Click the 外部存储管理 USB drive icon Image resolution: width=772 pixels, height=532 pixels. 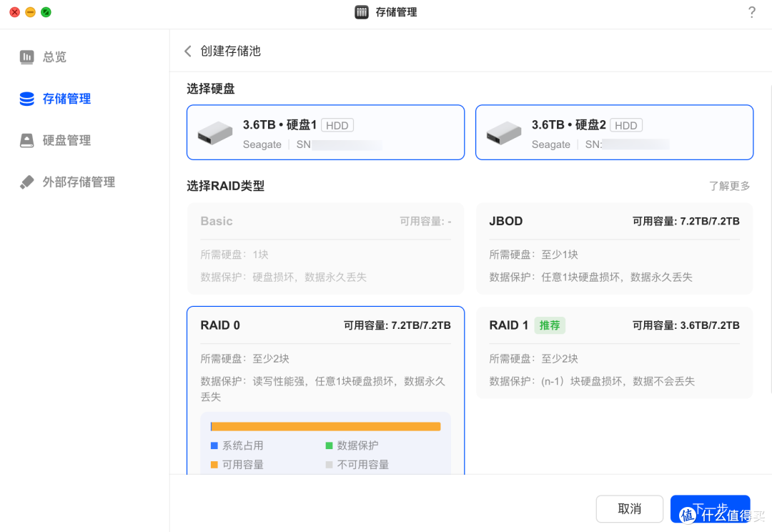tap(26, 182)
